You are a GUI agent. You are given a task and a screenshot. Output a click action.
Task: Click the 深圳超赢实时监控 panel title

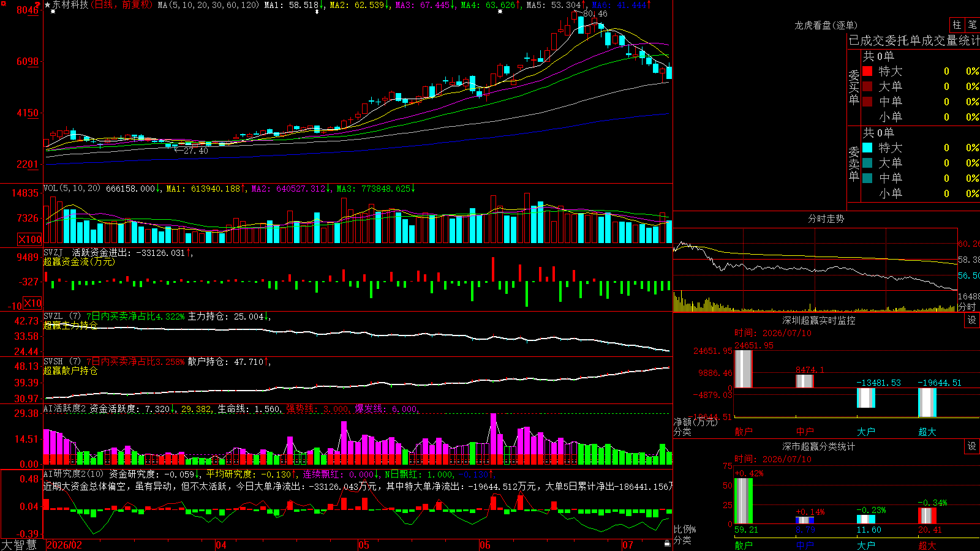[818, 320]
